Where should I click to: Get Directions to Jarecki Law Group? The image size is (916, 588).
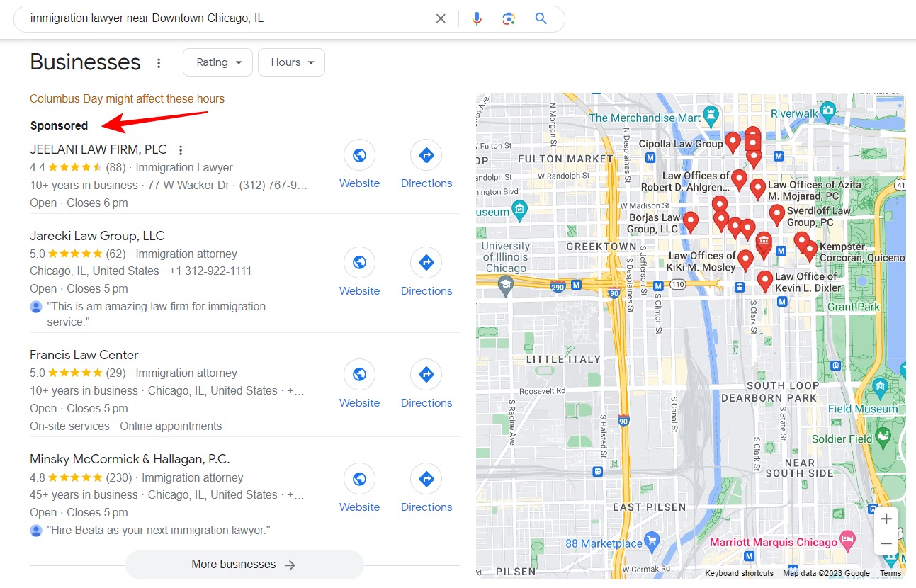(x=426, y=262)
